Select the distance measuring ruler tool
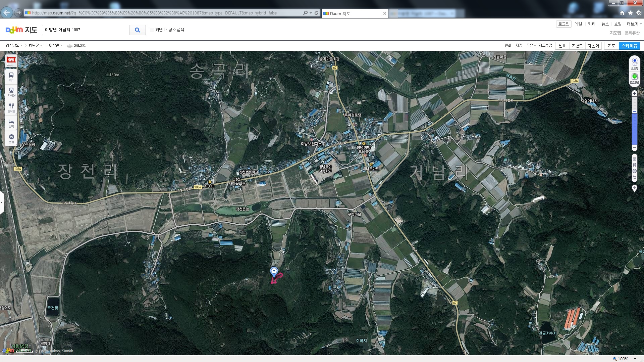This screenshot has height=362, width=644. pos(634,159)
